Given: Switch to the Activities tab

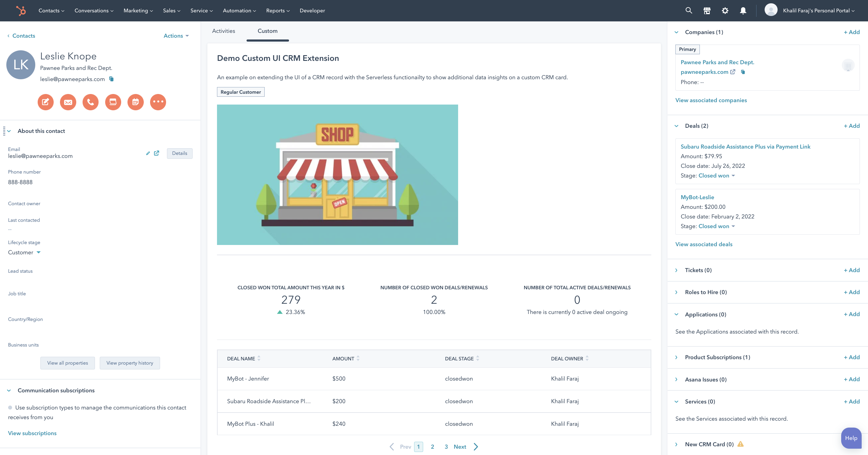Looking at the screenshot, I should (223, 31).
